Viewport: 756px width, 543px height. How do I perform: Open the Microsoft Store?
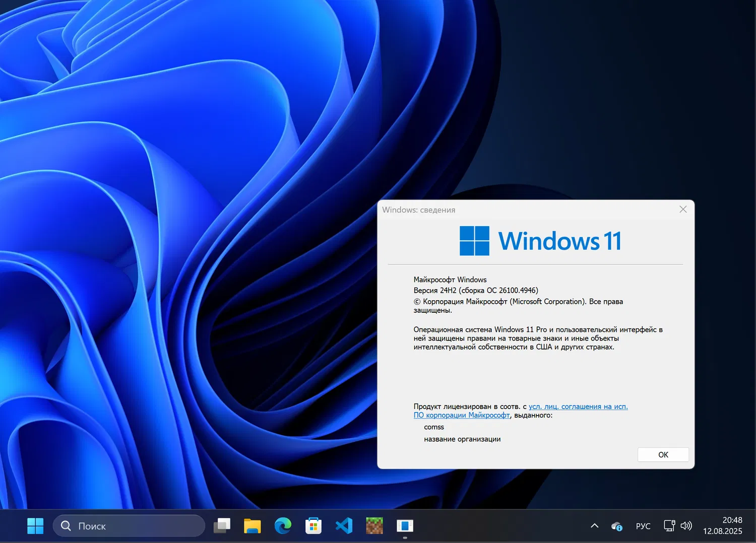pyautogui.click(x=313, y=525)
